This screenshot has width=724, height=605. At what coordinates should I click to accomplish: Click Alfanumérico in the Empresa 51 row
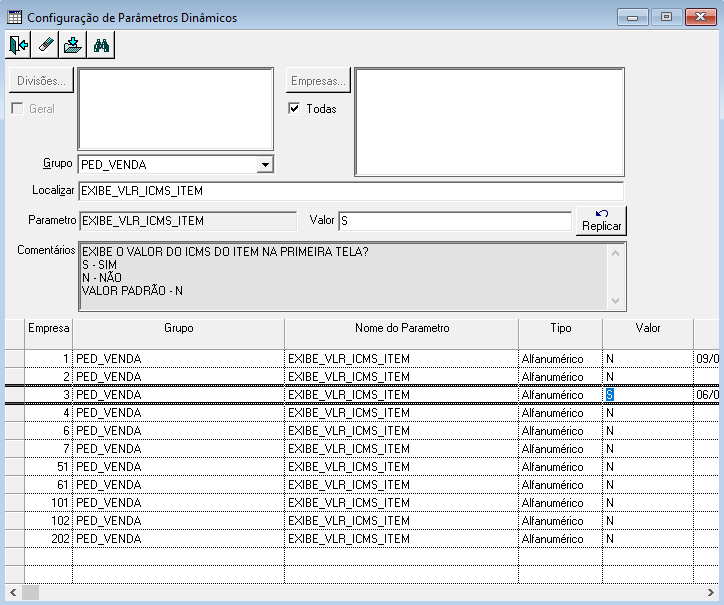click(552, 467)
